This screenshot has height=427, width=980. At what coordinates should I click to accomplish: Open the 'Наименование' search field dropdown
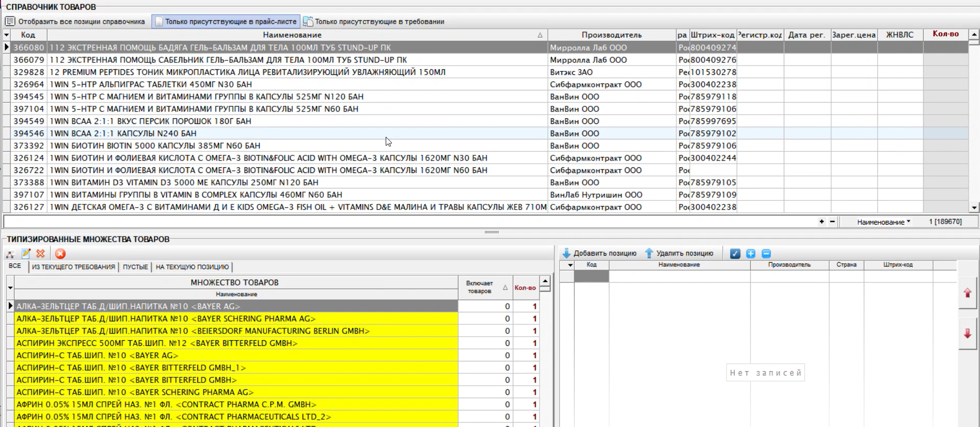click(883, 222)
